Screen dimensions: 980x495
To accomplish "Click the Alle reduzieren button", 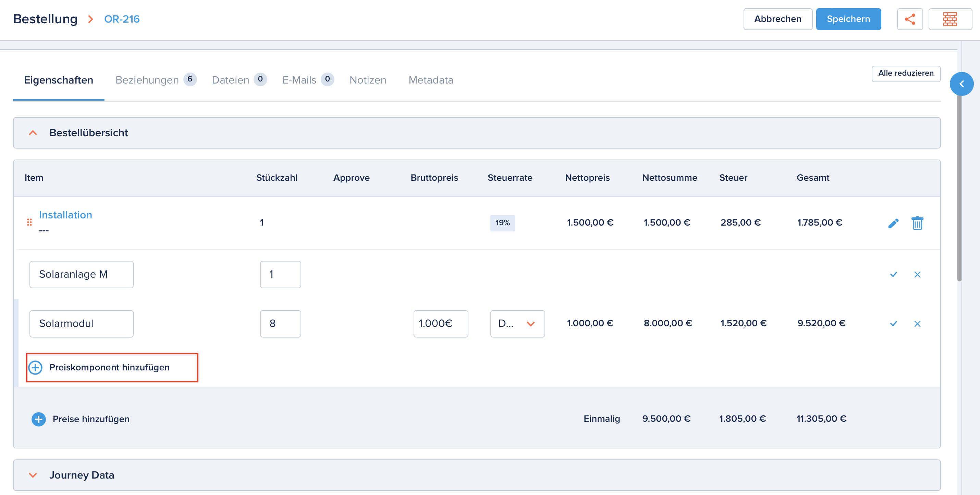I will coord(906,73).
